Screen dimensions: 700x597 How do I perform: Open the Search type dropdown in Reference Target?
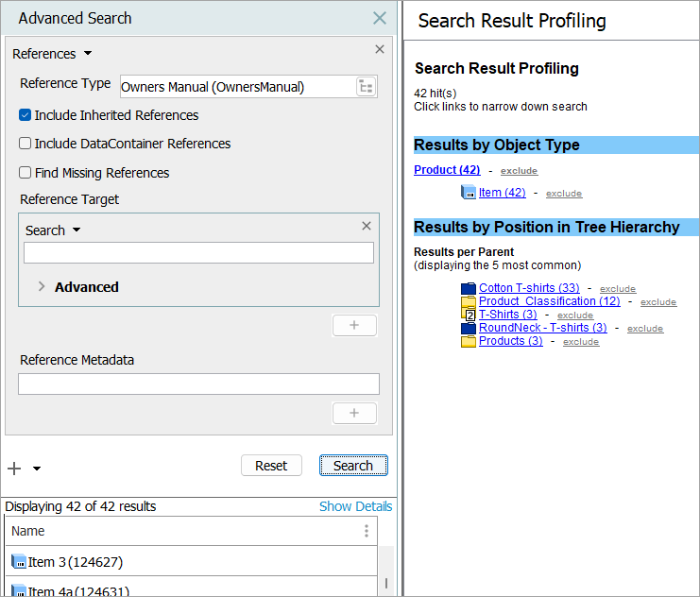[77, 230]
